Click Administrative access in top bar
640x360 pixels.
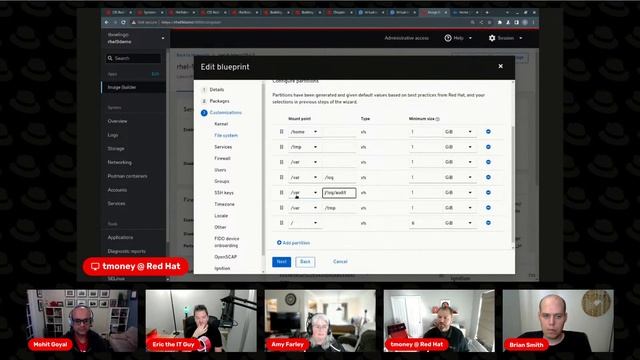(407, 38)
